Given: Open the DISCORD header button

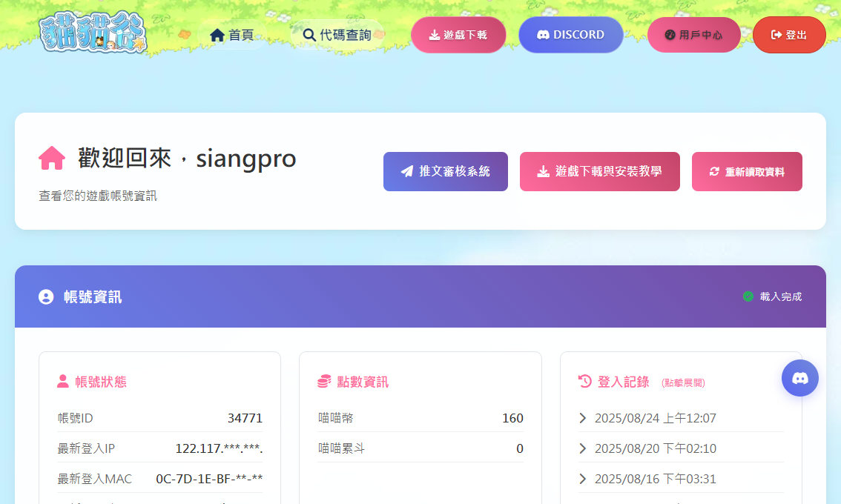Looking at the screenshot, I should pos(570,35).
